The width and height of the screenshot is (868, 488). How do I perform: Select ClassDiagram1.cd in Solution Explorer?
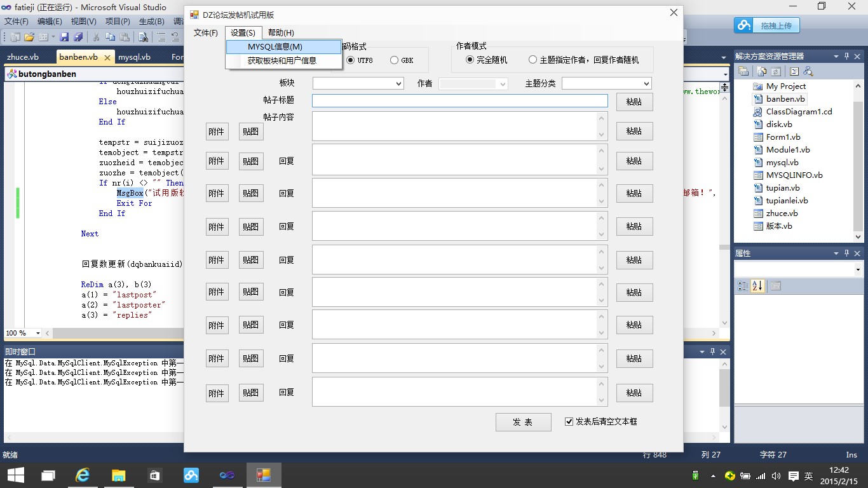coord(799,112)
